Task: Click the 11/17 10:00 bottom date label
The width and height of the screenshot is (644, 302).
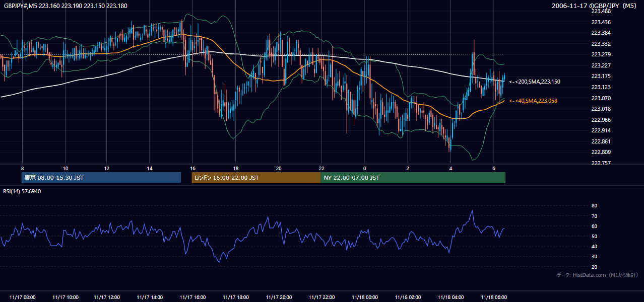Action: (65, 297)
